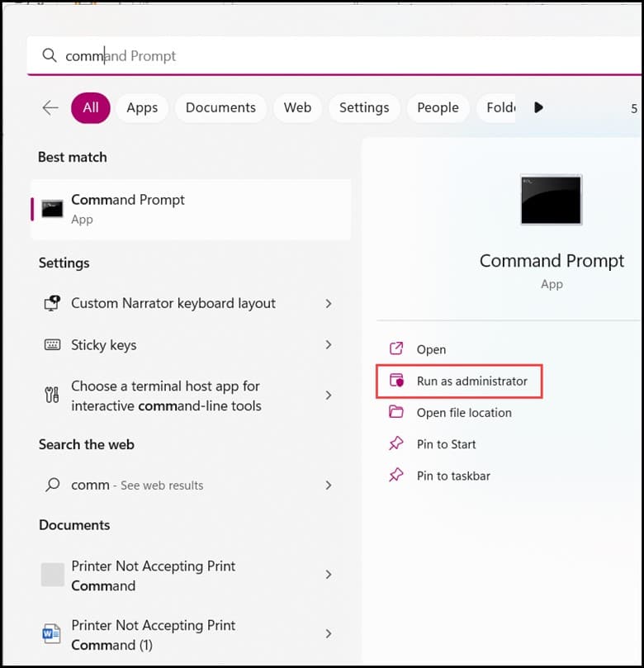Click the Word document icon for Printer Command (1)

click(x=51, y=633)
